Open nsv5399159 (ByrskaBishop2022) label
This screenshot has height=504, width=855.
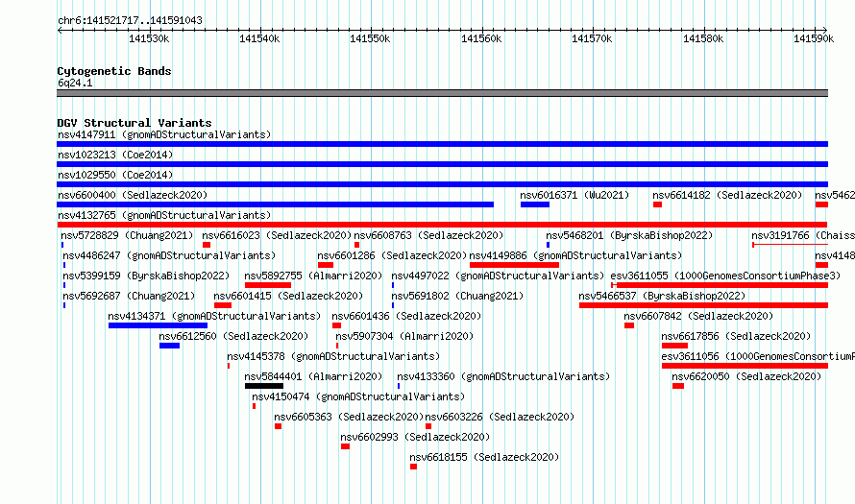tap(146, 276)
